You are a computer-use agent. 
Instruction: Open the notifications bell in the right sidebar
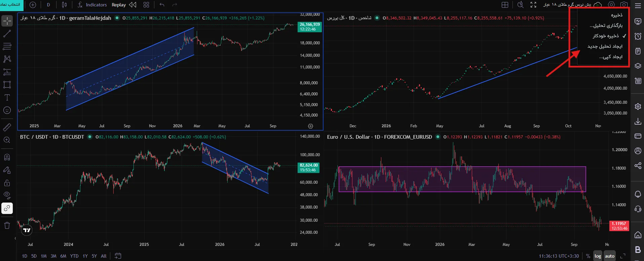click(x=638, y=194)
